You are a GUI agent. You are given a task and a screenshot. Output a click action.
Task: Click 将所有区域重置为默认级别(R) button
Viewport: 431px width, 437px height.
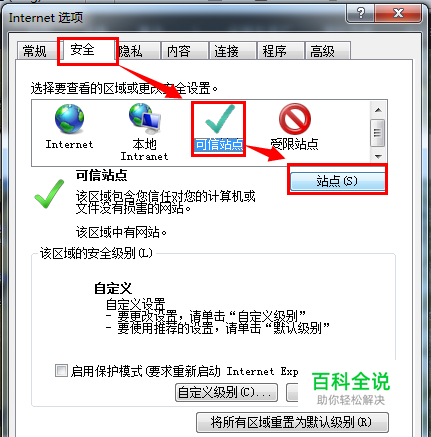(x=292, y=422)
